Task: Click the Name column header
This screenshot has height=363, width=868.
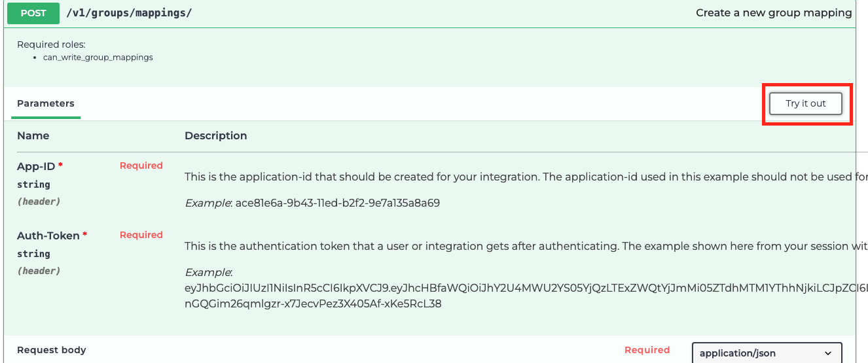Action: pyautogui.click(x=33, y=136)
